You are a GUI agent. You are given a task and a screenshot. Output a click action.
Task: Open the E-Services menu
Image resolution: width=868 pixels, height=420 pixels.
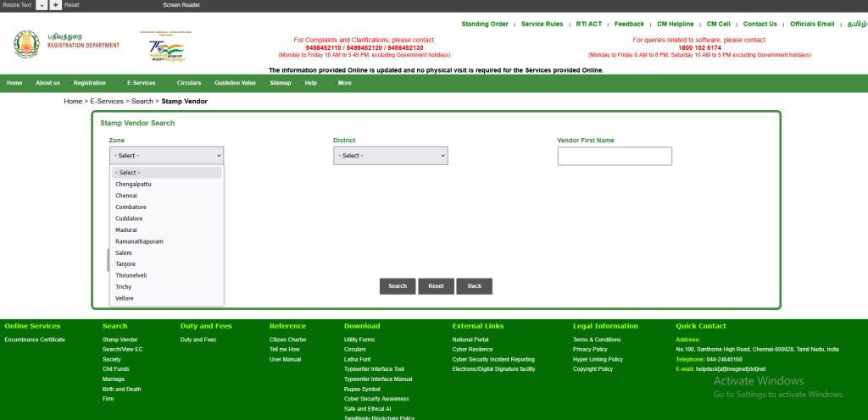141,83
